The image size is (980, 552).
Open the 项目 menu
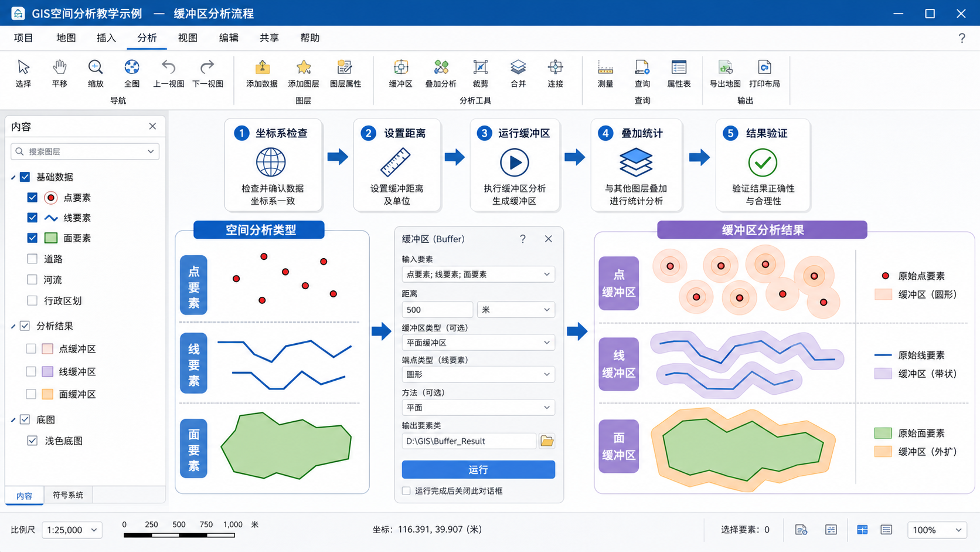coord(23,38)
